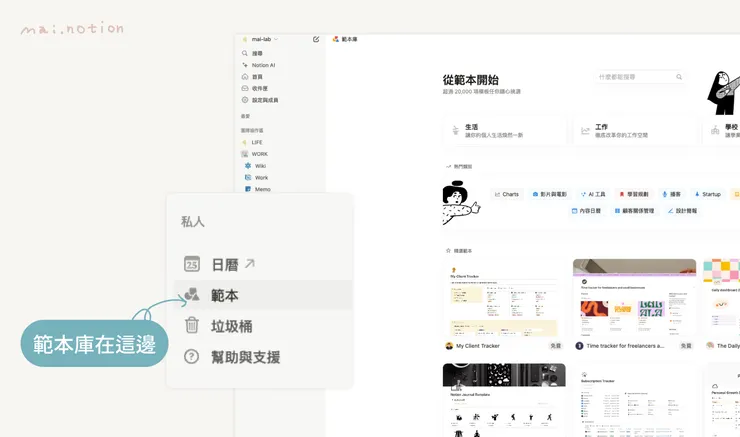The image size is (740, 437).
Task: Select the 顧客關係管理 tag
Action: (634, 211)
